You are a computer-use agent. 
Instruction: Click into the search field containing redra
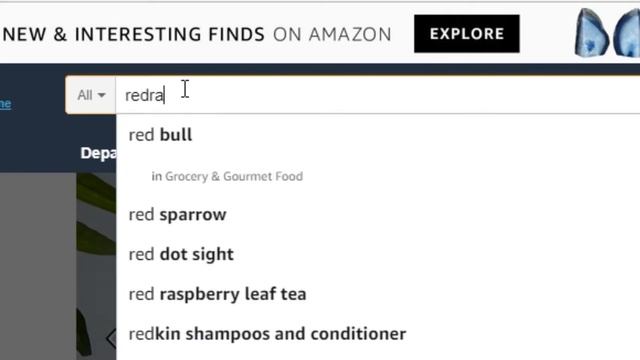[378, 95]
